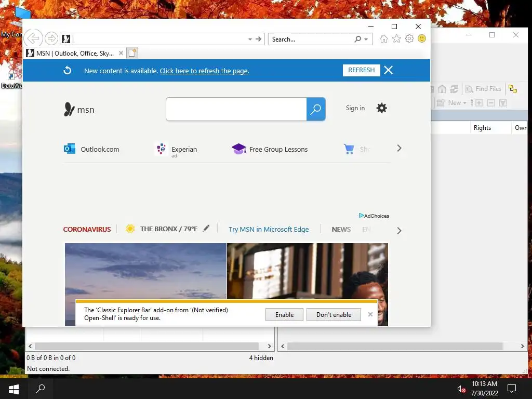Viewport: 532px width, 399px height.
Task: Click Find Files in background window
Action: [483, 89]
